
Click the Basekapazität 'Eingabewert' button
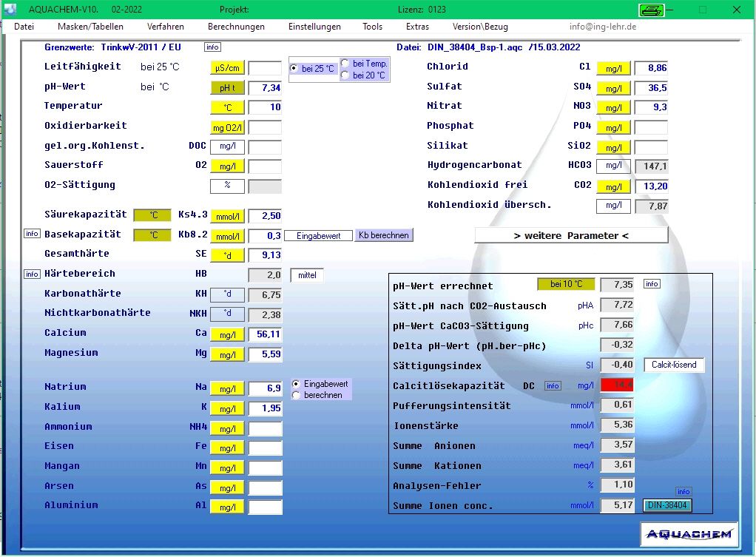[318, 236]
